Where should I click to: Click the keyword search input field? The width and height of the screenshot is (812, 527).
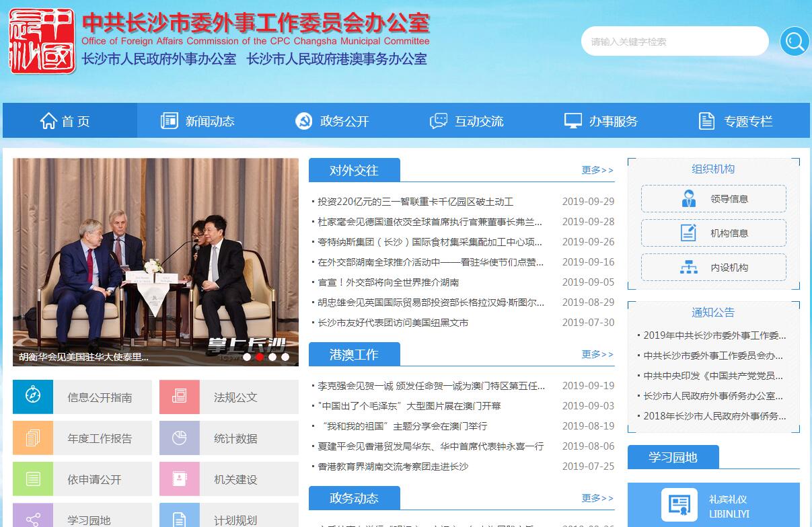click(674, 42)
